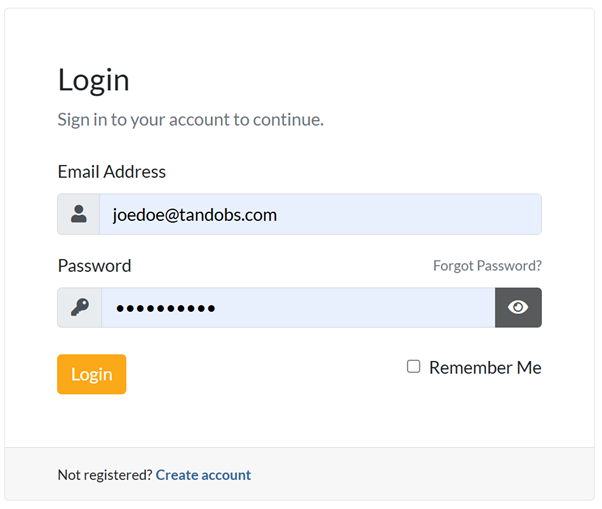Image resolution: width=602 pixels, height=509 pixels.
Task: Focus the masked Password input field
Action: (298, 307)
